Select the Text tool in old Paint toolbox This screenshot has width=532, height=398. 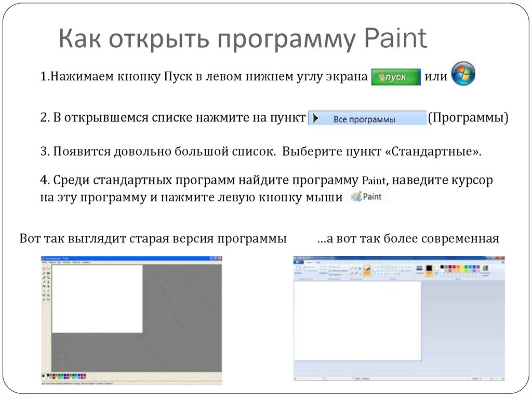48,286
